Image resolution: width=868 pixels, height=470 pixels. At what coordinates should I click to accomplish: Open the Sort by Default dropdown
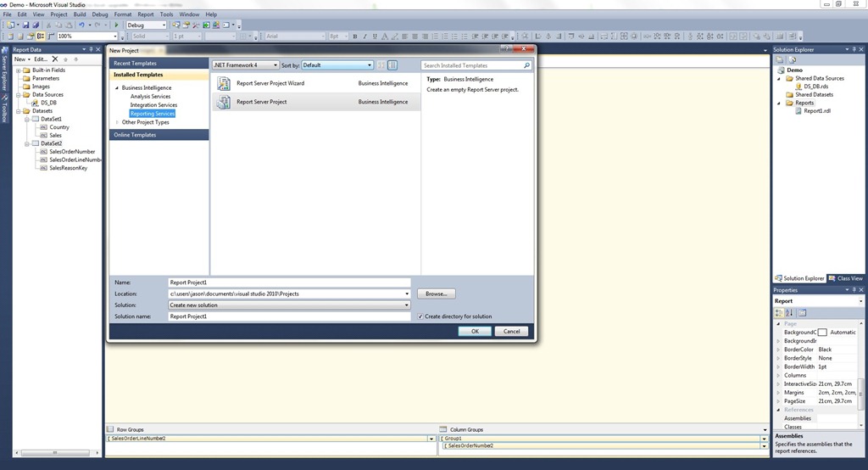tap(337, 65)
